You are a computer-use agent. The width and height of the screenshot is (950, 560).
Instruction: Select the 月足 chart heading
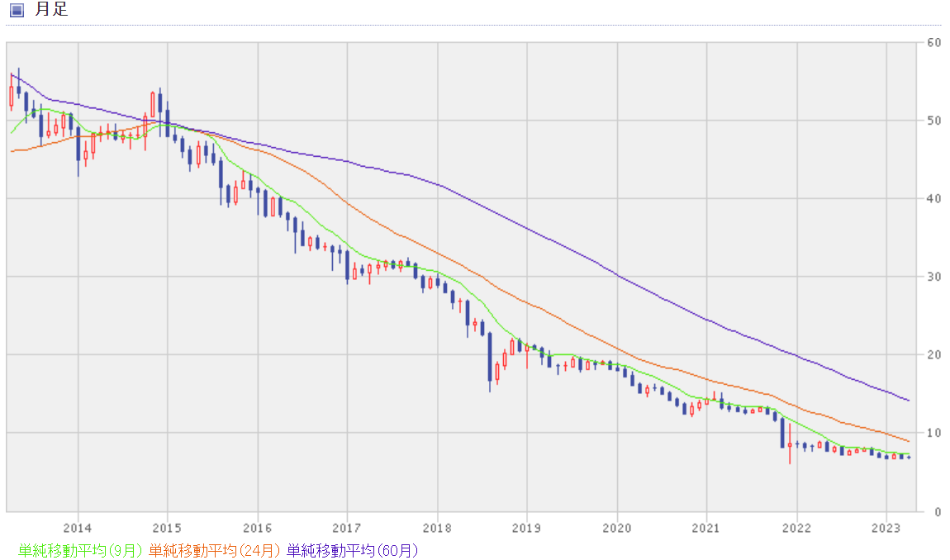[x=51, y=9]
